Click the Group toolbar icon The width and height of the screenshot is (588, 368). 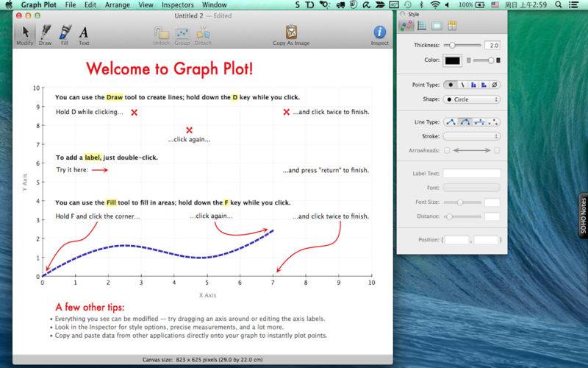tap(182, 35)
